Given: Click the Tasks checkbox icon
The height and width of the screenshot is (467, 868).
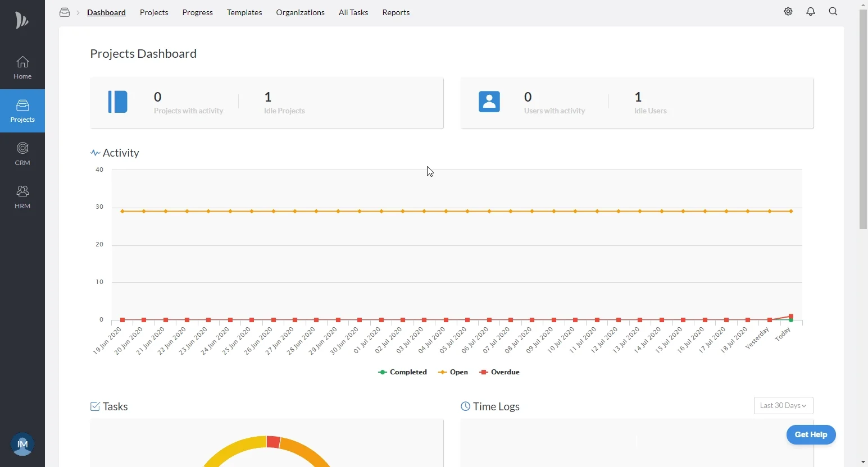Looking at the screenshot, I should (95, 406).
